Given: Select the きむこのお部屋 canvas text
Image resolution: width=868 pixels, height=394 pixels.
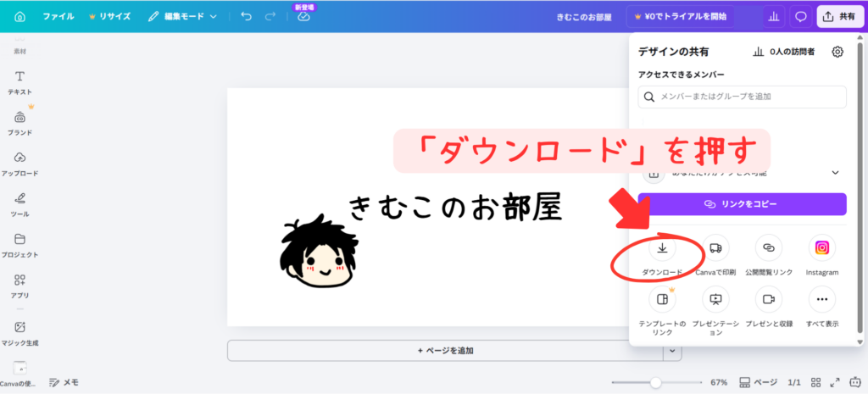Looking at the screenshot, I should pyautogui.click(x=456, y=208).
